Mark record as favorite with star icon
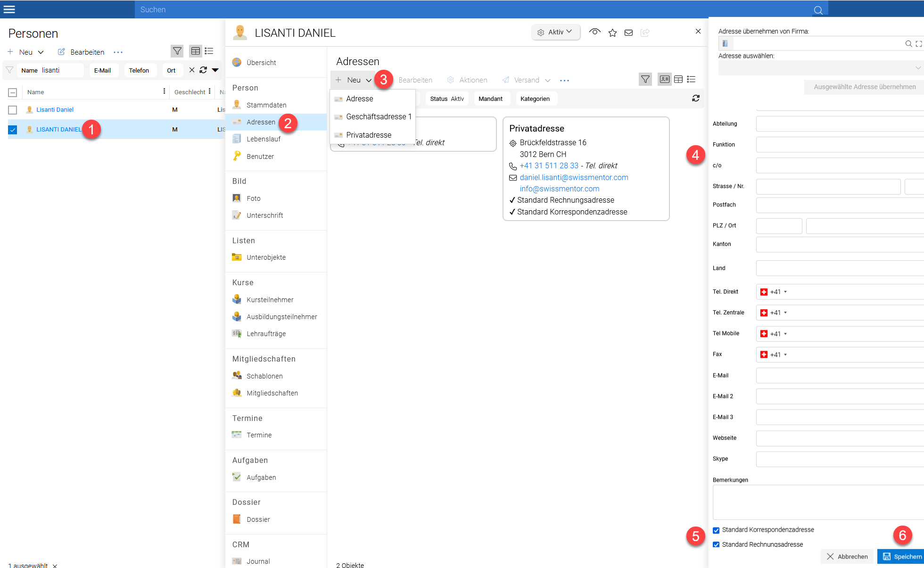The height and width of the screenshot is (568, 924). tap(612, 33)
